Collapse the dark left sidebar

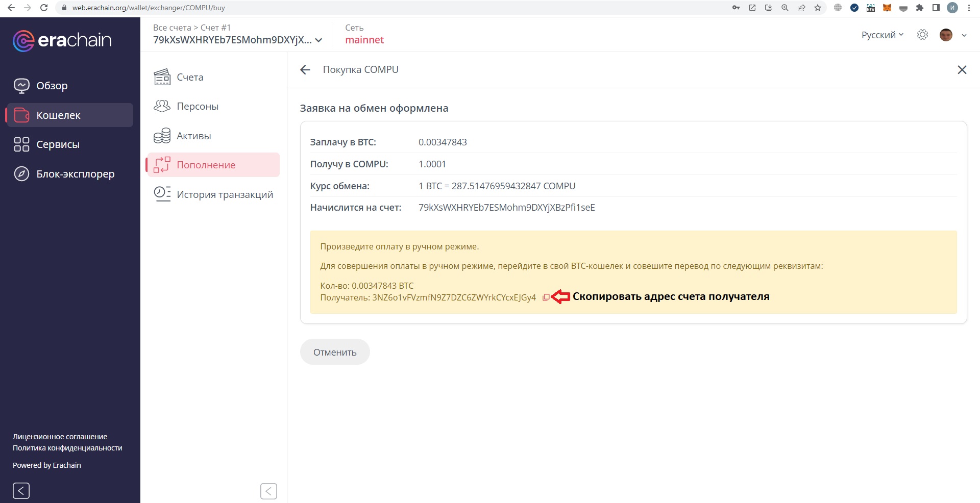click(x=21, y=491)
